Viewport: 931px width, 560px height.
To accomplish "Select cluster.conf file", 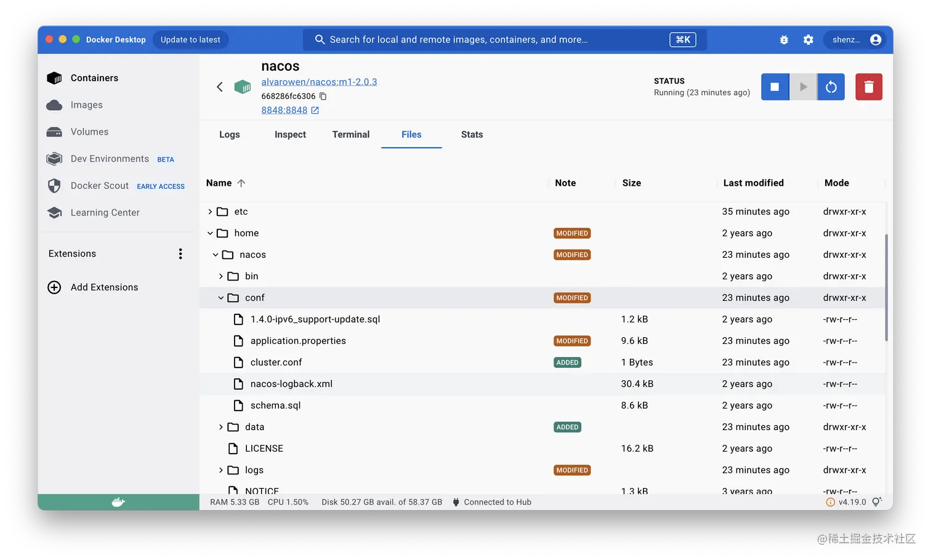I will [276, 362].
